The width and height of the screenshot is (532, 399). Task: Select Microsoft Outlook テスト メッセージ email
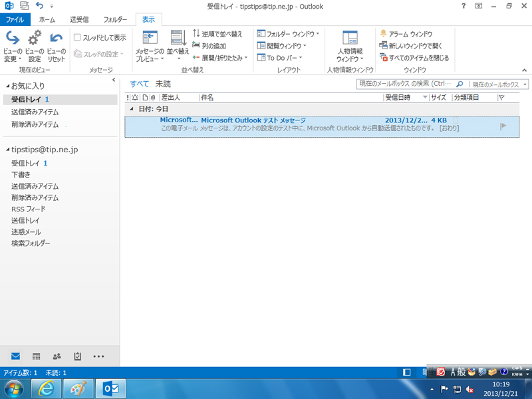[322, 126]
